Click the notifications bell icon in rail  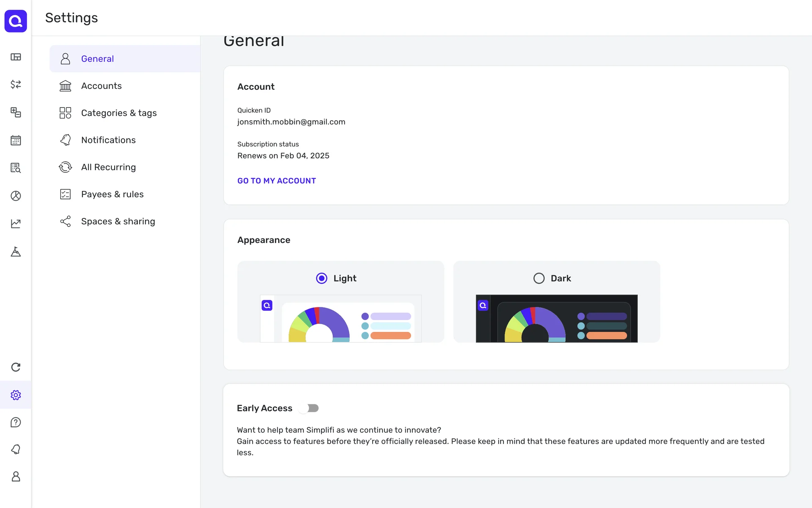tap(16, 449)
